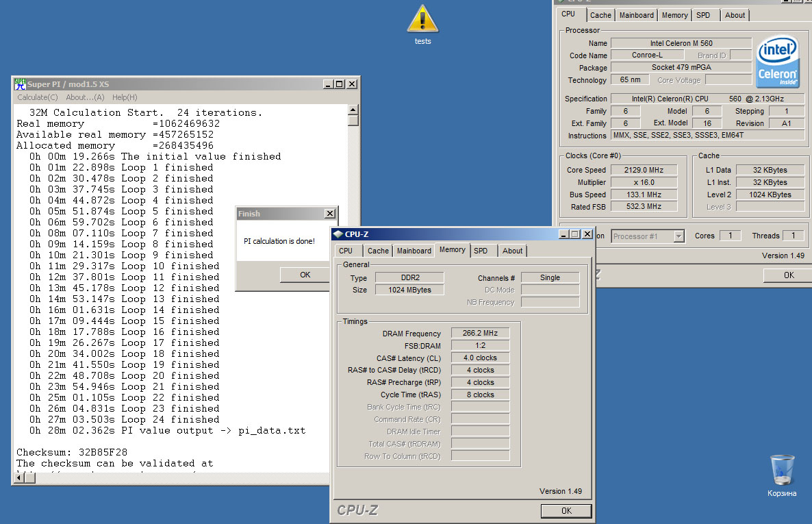Switch to CPU tab in front CPU-Z window
Screen dimensions: 812x524
click(x=346, y=251)
